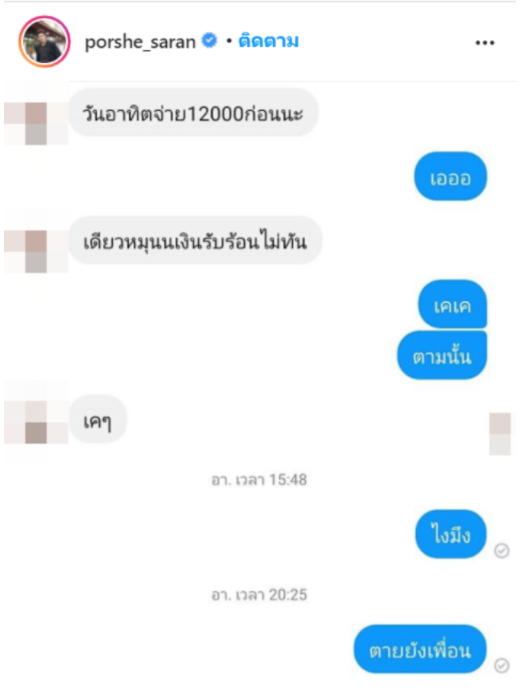This screenshot has width=522, height=697.
Task: Click delivered checkmark next to ไงมึง
Action: (x=502, y=551)
